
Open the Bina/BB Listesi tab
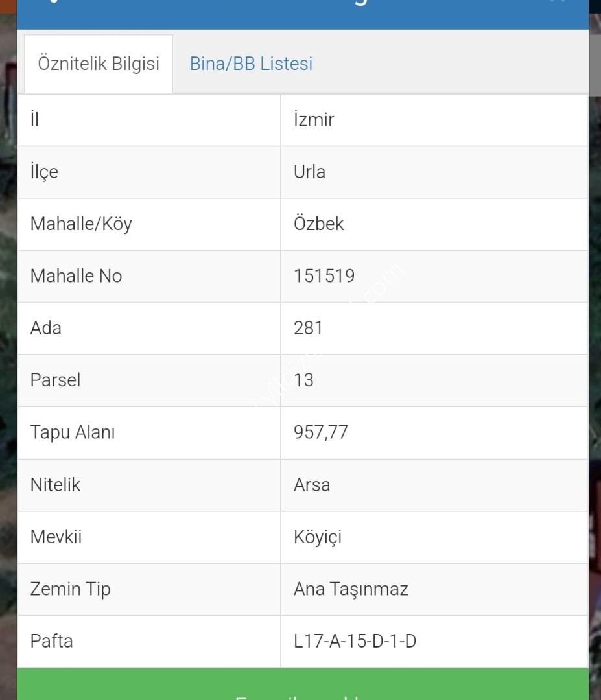[251, 64]
